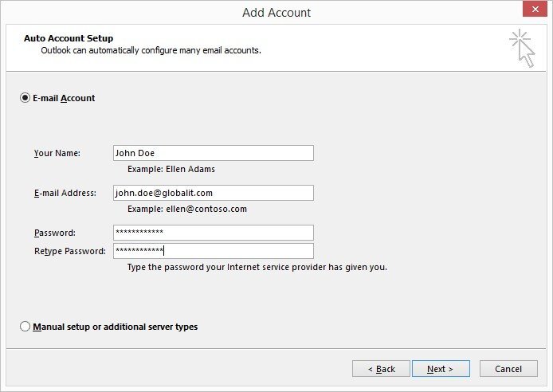This screenshot has width=553, height=392.
Task: Click the Internet service provider password hint
Action: tap(257, 267)
